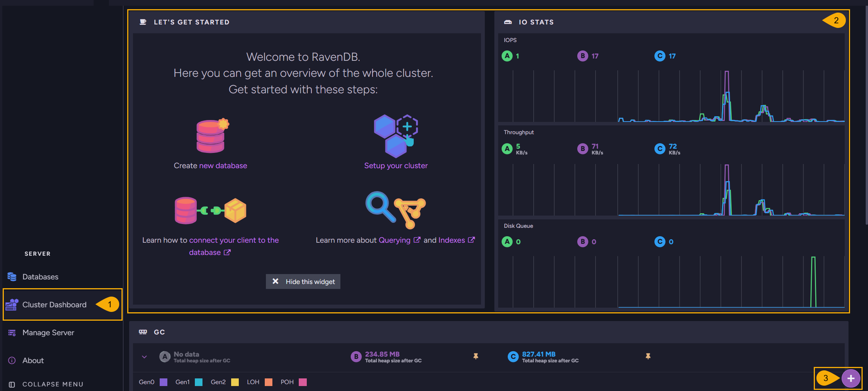868x391 pixels.
Task: Open the Indexes documentation link
Action: point(457,240)
